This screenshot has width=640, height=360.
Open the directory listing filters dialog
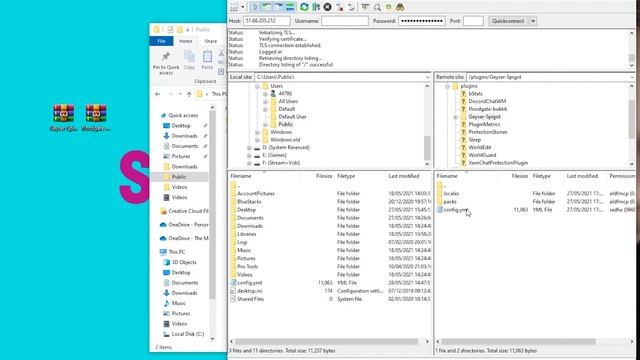365,7
